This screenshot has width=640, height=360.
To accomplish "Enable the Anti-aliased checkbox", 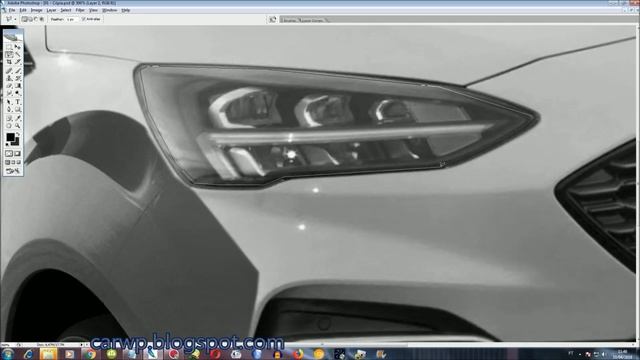I will [x=83, y=19].
